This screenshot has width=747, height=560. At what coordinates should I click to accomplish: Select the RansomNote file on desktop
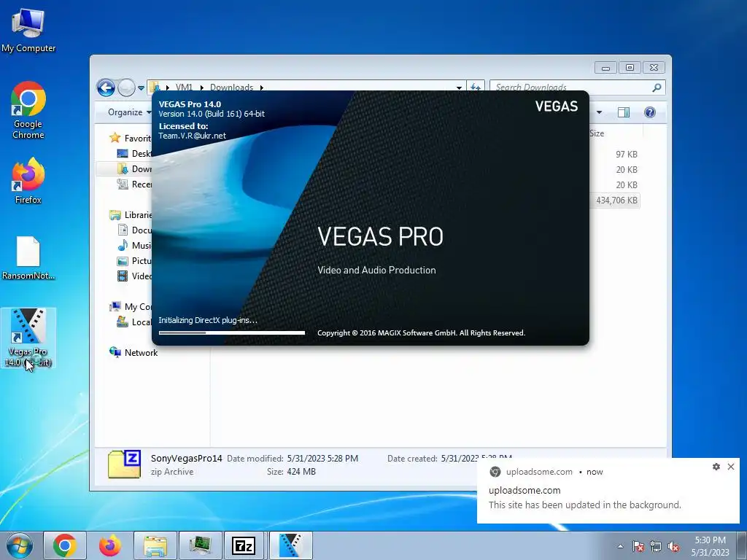28,257
